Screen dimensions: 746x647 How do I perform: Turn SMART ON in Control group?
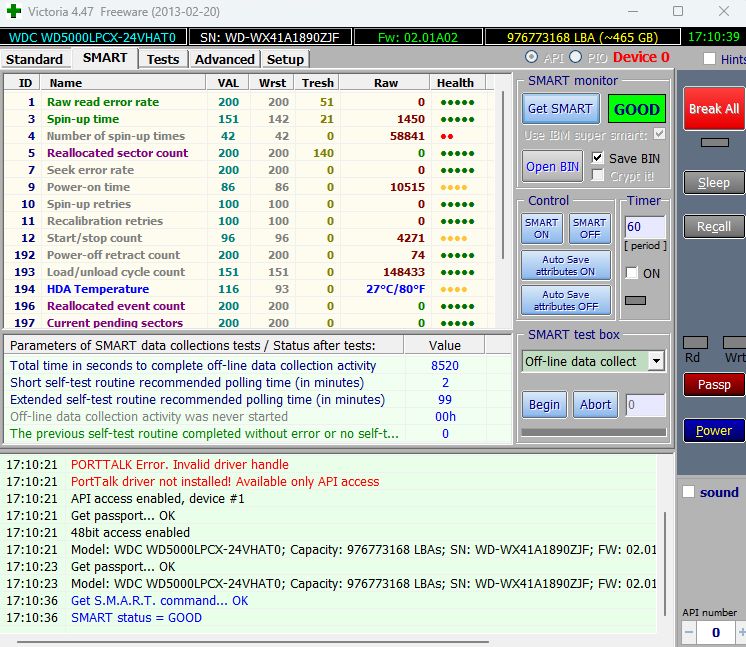point(541,228)
